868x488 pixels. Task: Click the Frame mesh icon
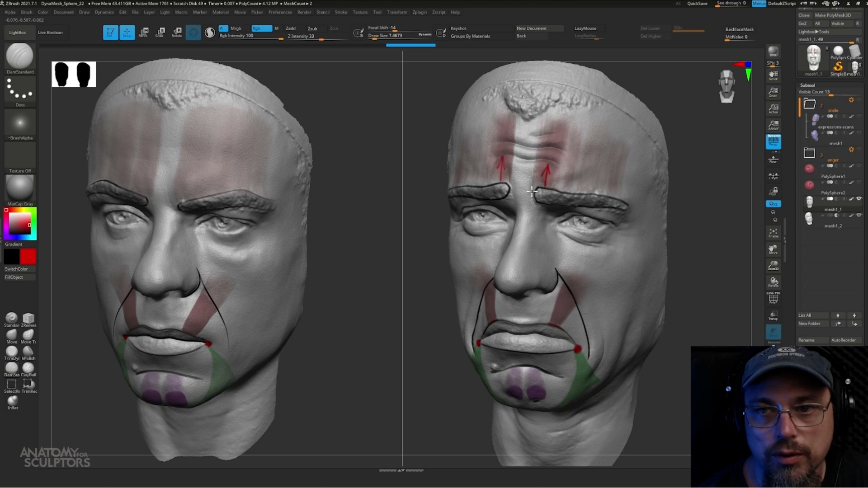pyautogui.click(x=774, y=233)
